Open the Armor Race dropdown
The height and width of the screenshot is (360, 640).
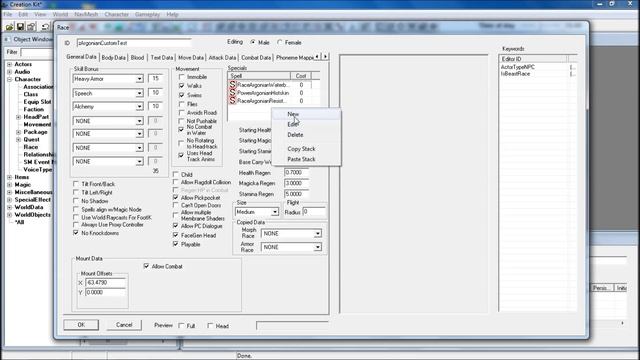pos(317,247)
